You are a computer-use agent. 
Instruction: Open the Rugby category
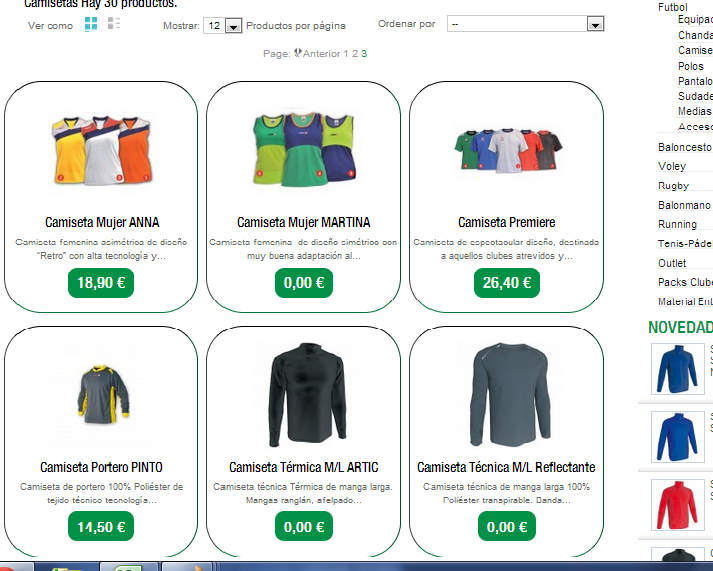[673, 186]
